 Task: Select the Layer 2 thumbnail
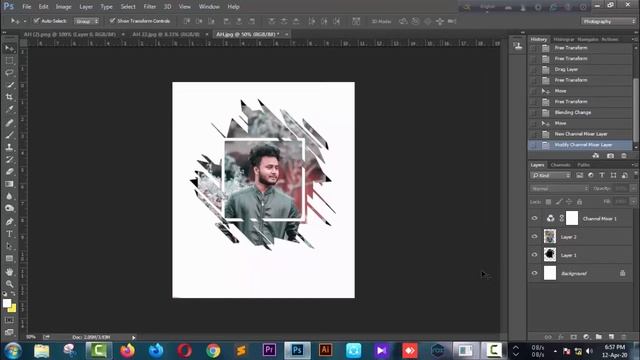(x=550, y=237)
